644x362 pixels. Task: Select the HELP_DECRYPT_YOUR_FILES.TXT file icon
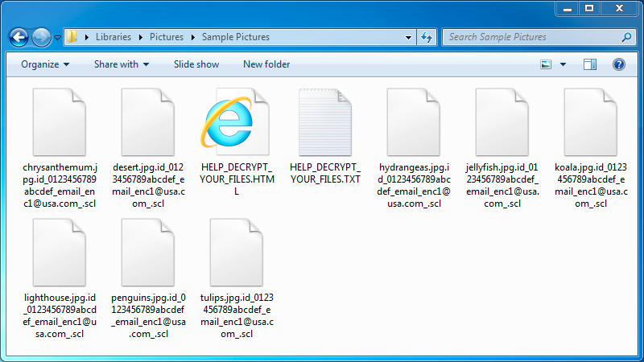[x=324, y=122]
